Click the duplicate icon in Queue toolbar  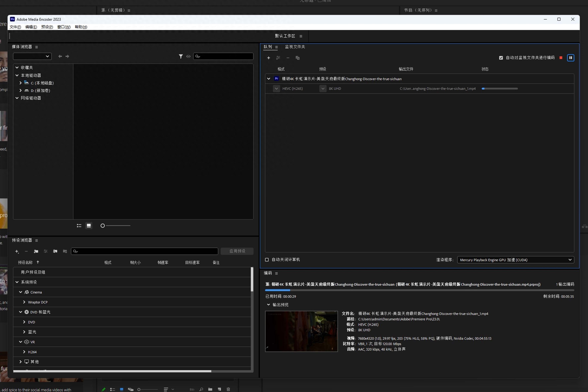click(297, 58)
